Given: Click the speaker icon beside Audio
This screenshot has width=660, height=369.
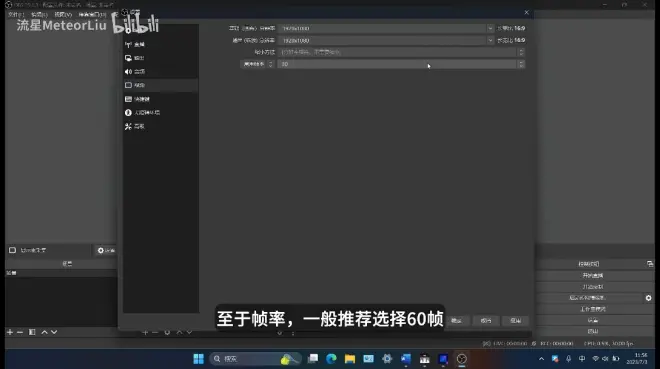Looking at the screenshot, I should pyautogui.click(x=128, y=72).
